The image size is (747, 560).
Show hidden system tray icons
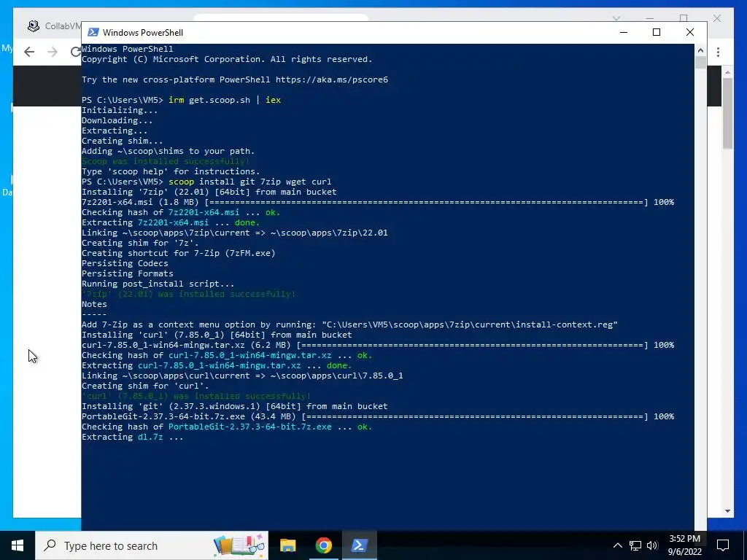pyautogui.click(x=617, y=545)
